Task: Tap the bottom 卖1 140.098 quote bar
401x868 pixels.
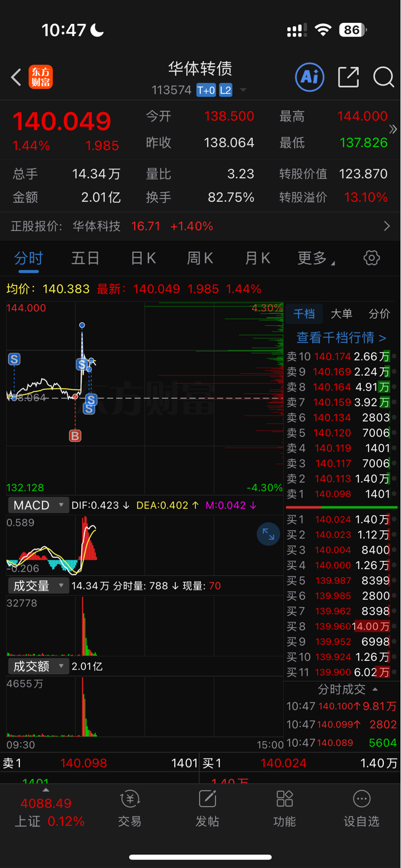Action: (x=100, y=763)
